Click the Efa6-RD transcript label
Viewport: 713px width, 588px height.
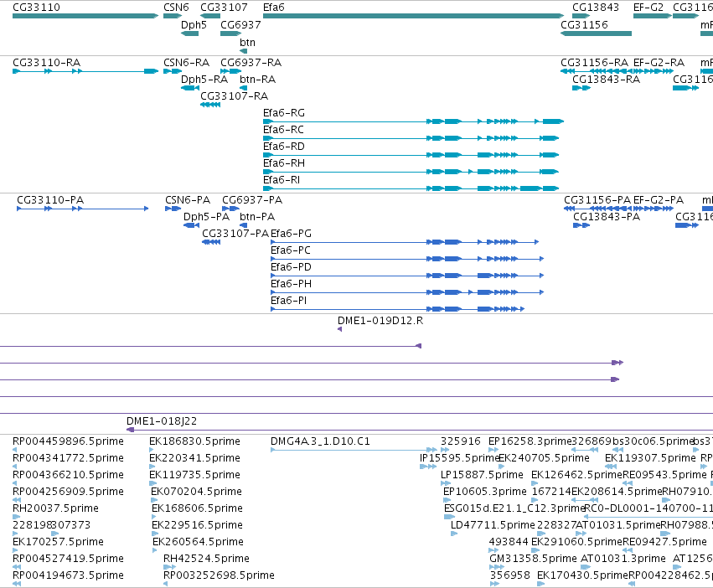tap(284, 147)
